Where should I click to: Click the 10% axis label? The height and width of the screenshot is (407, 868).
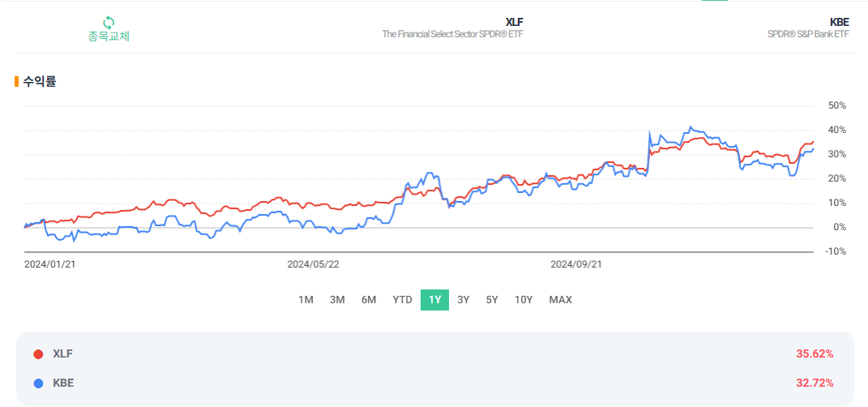click(836, 203)
